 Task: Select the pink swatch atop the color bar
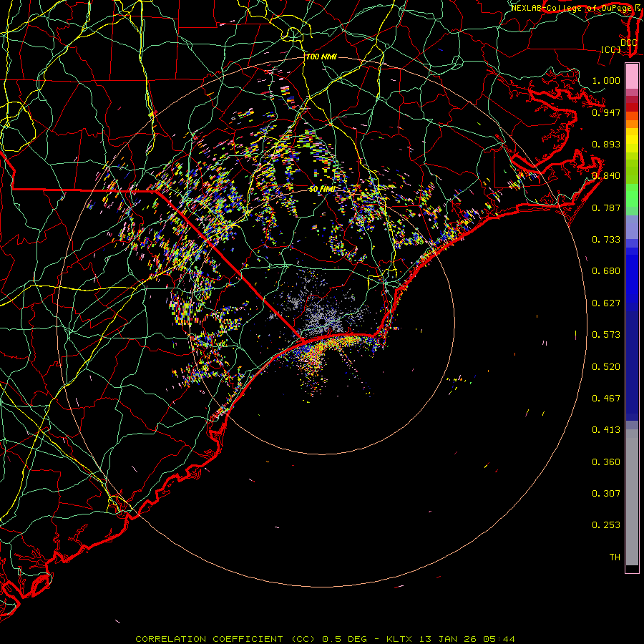[x=632, y=77]
